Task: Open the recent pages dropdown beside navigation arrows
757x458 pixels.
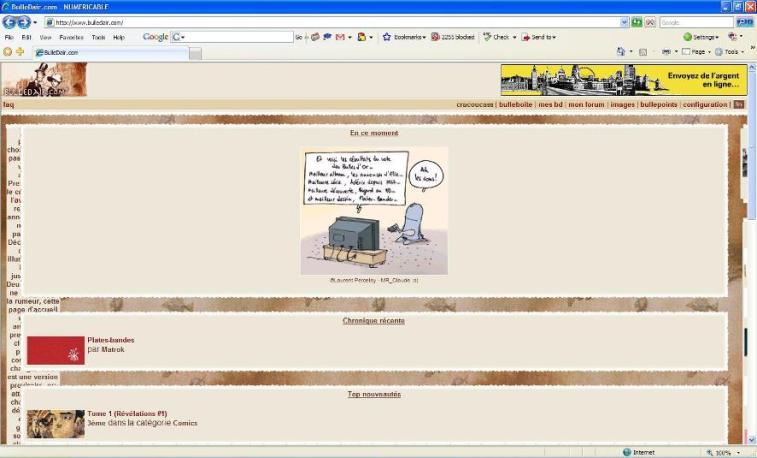Action: pos(35,23)
